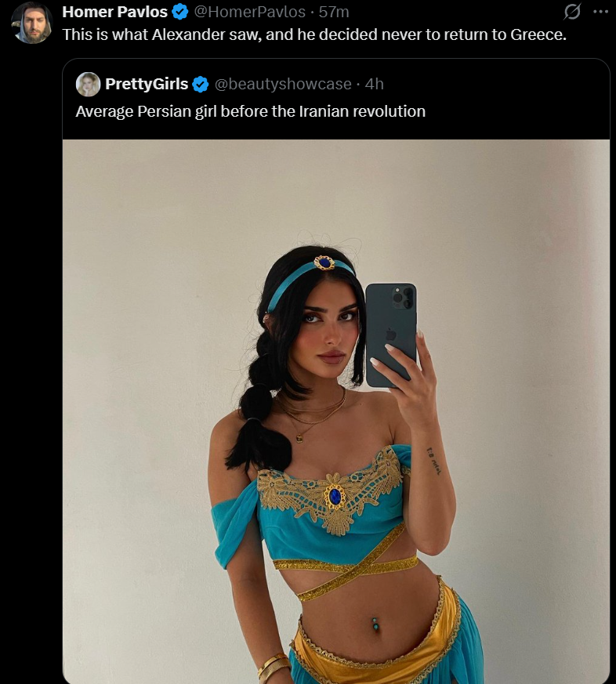This screenshot has height=684, width=616.
Task: Click the 4h timestamp on the quoted post
Action: [x=374, y=84]
